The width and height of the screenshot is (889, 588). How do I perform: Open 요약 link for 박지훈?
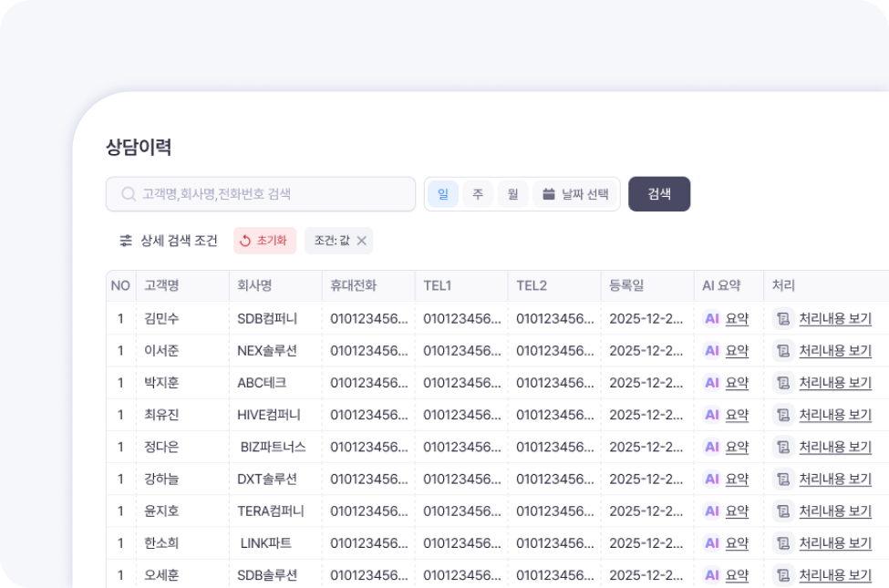pyautogui.click(x=737, y=383)
